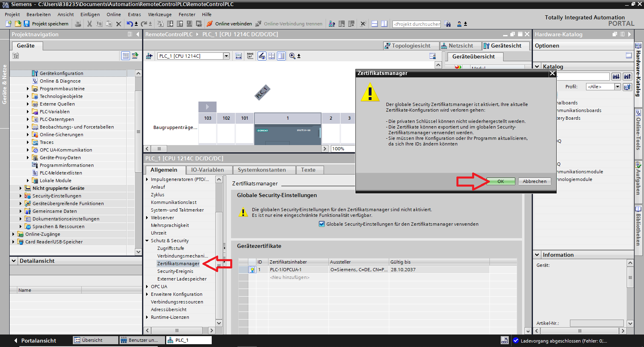644x347 pixels.
Task: Collapse the Schutz & Security section
Action: pos(147,241)
